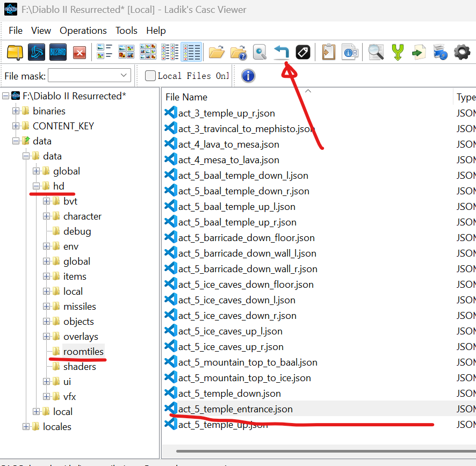Screen dimensions: 476x466
Task: Open settings with the gear icon
Action: point(462,52)
